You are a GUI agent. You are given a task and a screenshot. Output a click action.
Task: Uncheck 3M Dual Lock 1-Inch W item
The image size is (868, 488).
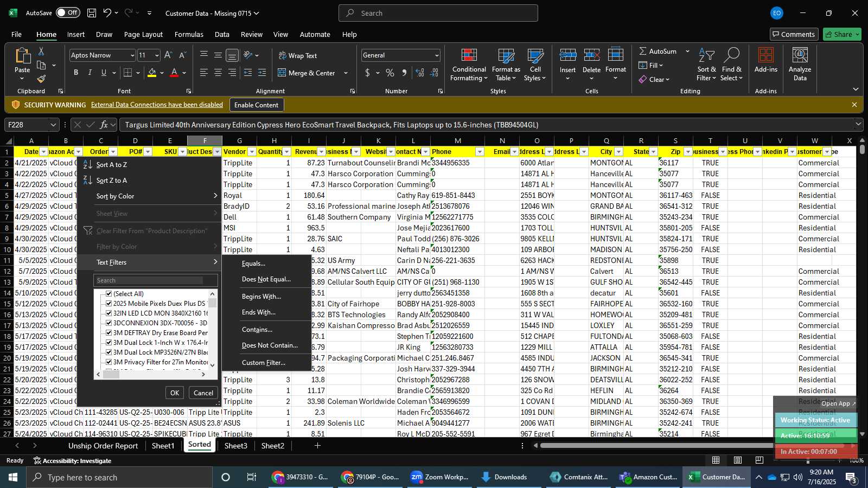(108, 342)
